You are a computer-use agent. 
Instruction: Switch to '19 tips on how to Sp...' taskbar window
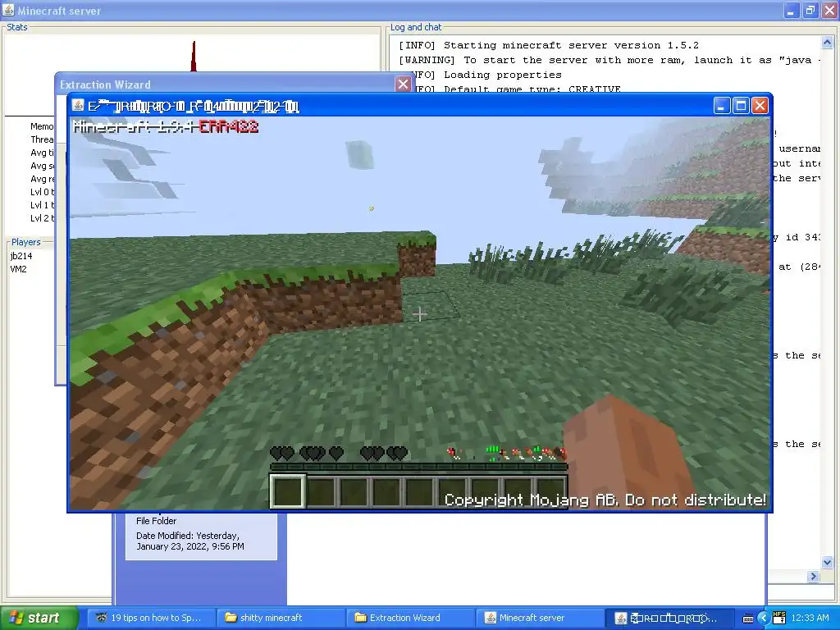coord(151,618)
